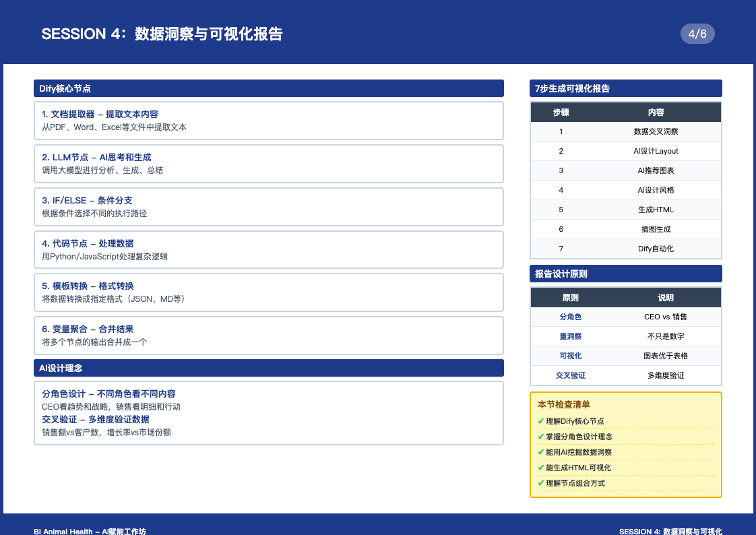Click the checkmark beside 理解节点组合方式

tap(541, 483)
